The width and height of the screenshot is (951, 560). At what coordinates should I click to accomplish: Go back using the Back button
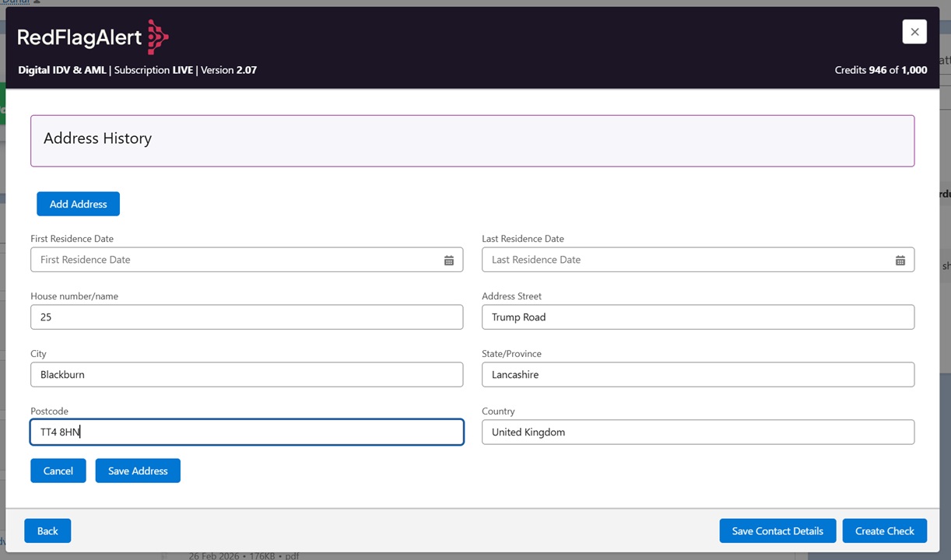pos(47,530)
